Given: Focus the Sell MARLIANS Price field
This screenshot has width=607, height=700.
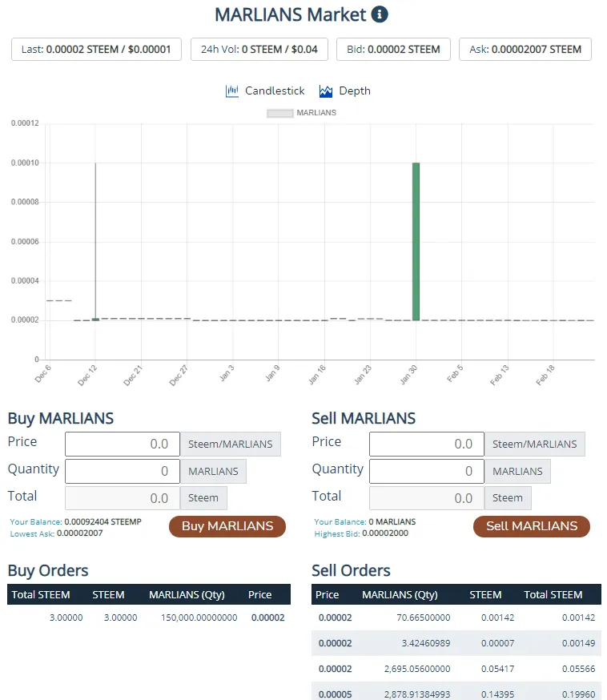Looking at the screenshot, I should point(427,445).
